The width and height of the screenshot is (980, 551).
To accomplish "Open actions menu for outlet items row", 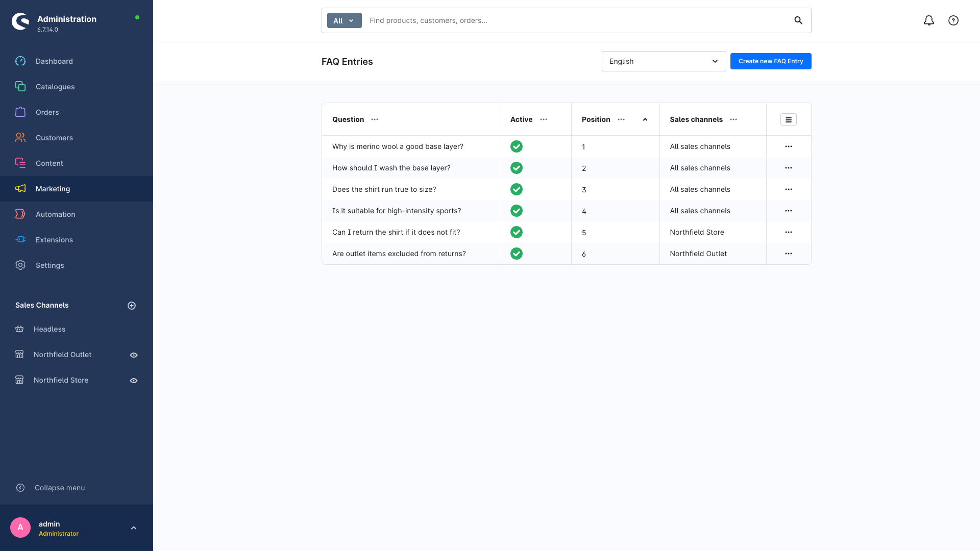I will [789, 254].
